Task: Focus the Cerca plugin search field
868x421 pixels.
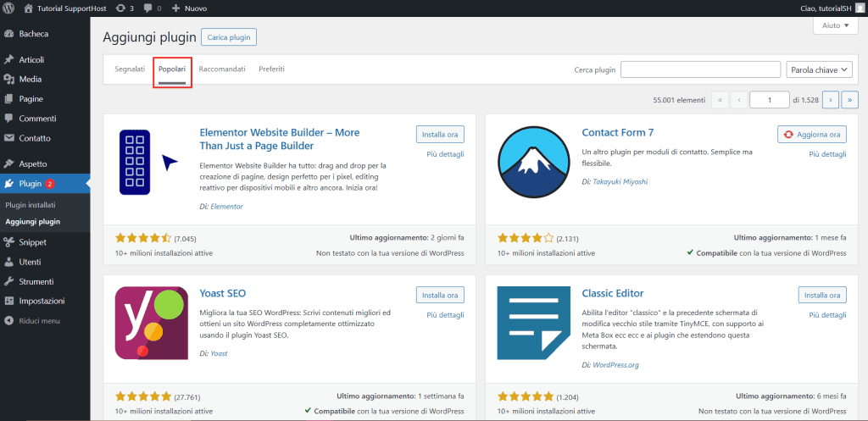Action: tap(700, 69)
